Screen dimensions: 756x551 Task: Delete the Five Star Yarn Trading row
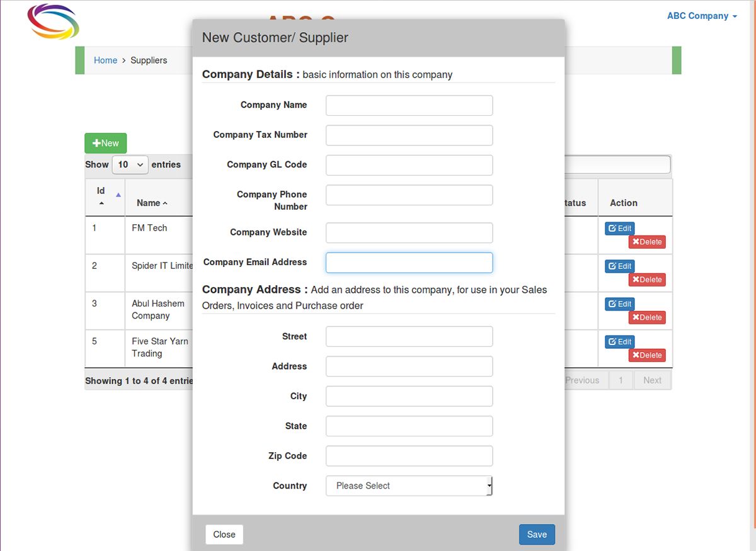[x=647, y=355]
